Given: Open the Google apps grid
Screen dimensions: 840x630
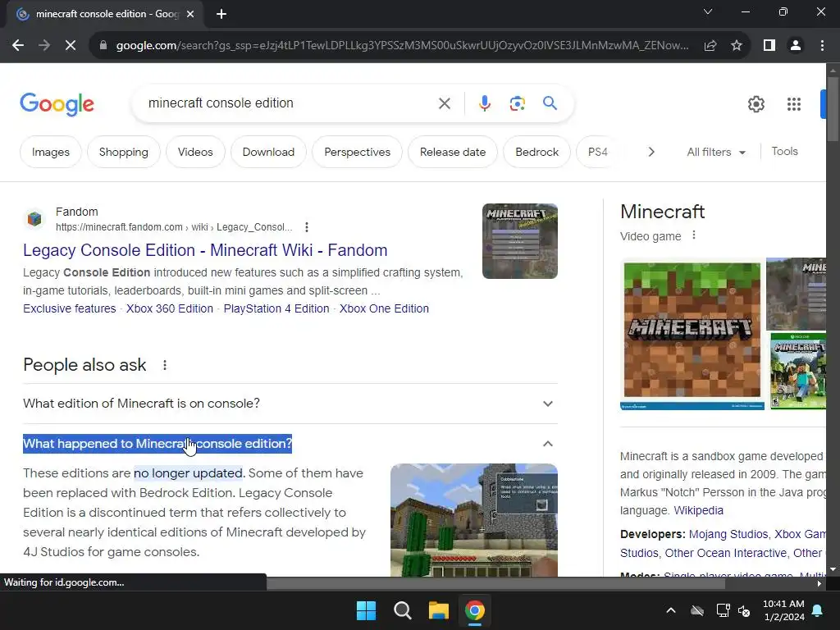Looking at the screenshot, I should click(x=794, y=104).
